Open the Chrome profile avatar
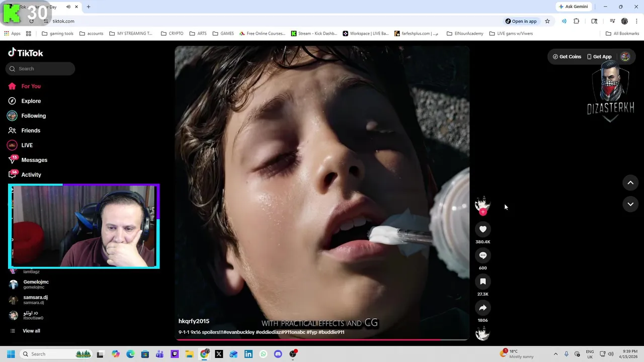Screen dimensions: 644x362 pos(624,21)
